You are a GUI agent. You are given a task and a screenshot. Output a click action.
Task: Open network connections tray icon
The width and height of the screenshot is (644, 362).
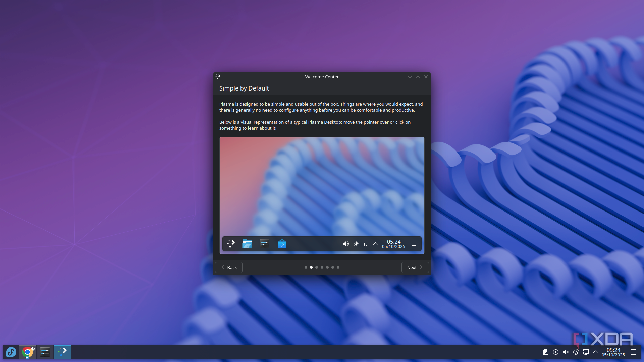586,352
